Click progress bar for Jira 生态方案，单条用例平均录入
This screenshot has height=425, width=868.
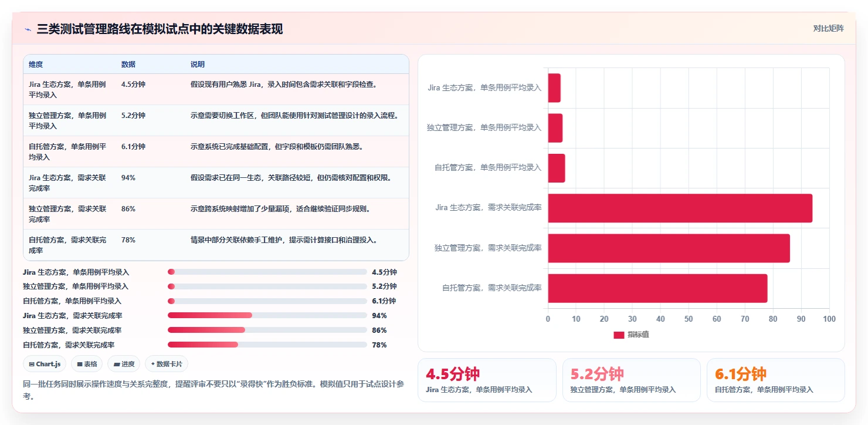267,272
